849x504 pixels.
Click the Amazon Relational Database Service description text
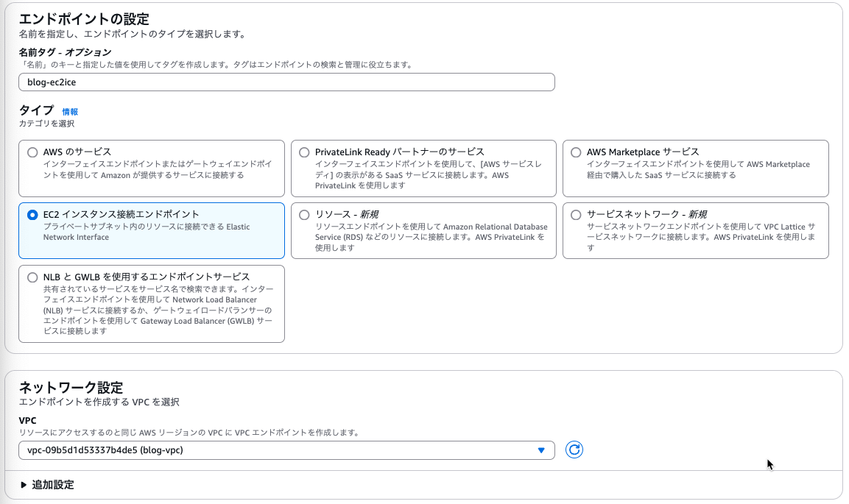coord(431,237)
